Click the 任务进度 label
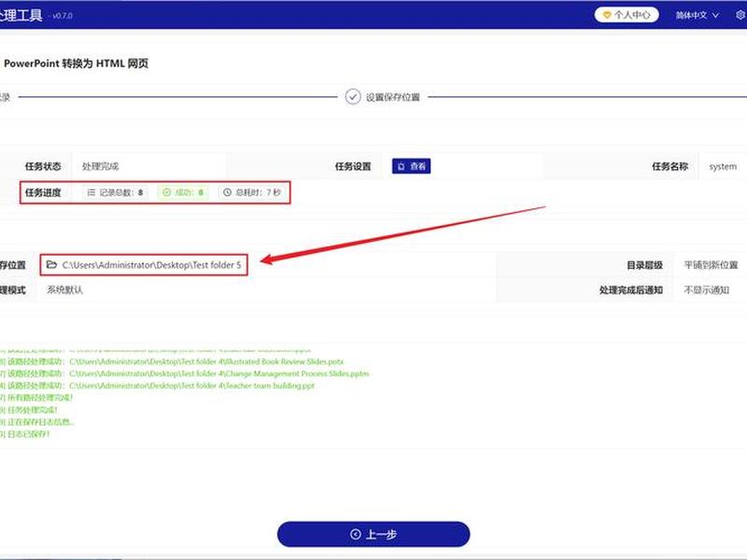This screenshot has width=747, height=560. [x=43, y=192]
